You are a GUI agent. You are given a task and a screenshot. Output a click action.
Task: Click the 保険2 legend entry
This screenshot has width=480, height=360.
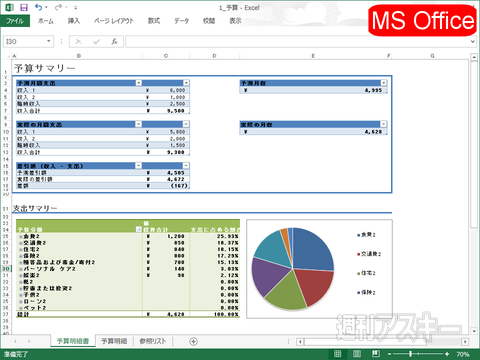pyautogui.click(x=366, y=293)
